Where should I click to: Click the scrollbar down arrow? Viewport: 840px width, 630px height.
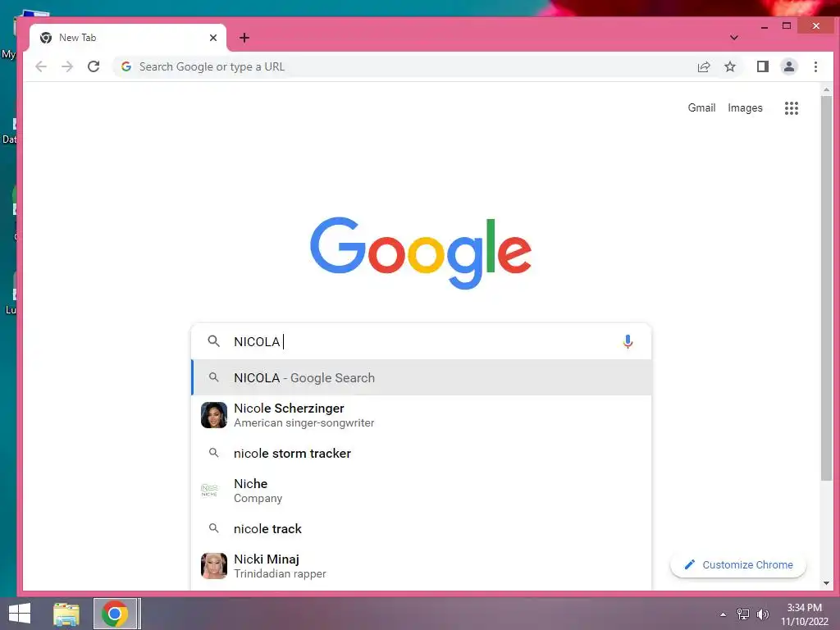click(x=826, y=583)
